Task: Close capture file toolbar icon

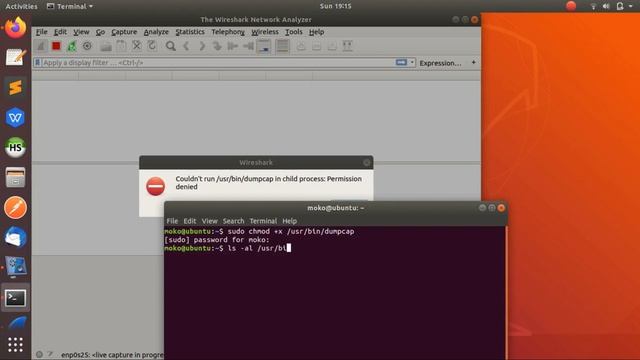Action: click(x=137, y=46)
